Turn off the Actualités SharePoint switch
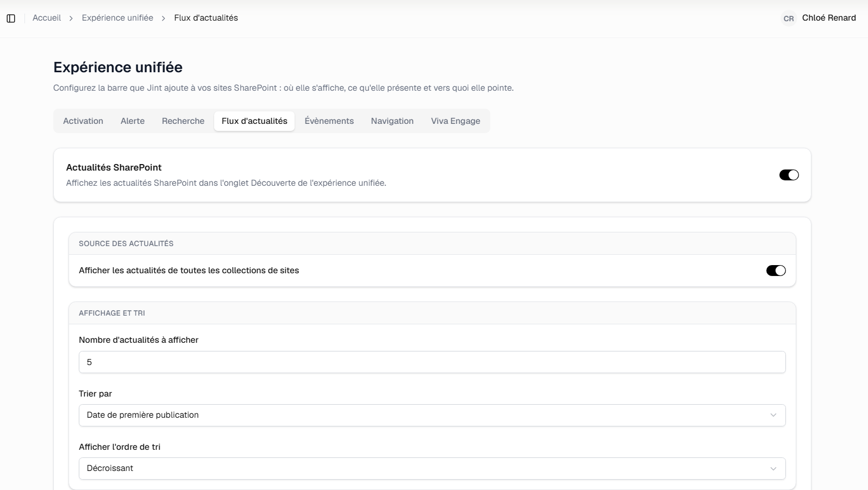The image size is (868, 490). pyautogui.click(x=789, y=175)
